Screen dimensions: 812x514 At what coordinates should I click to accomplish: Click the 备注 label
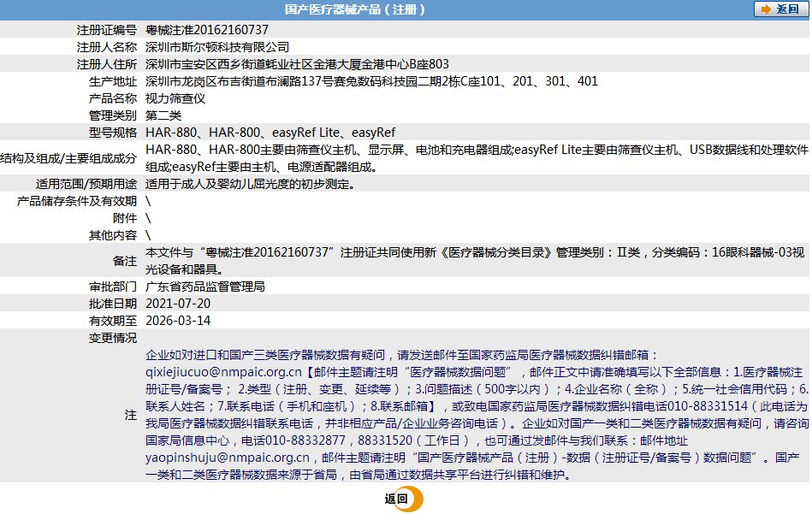[x=125, y=261]
